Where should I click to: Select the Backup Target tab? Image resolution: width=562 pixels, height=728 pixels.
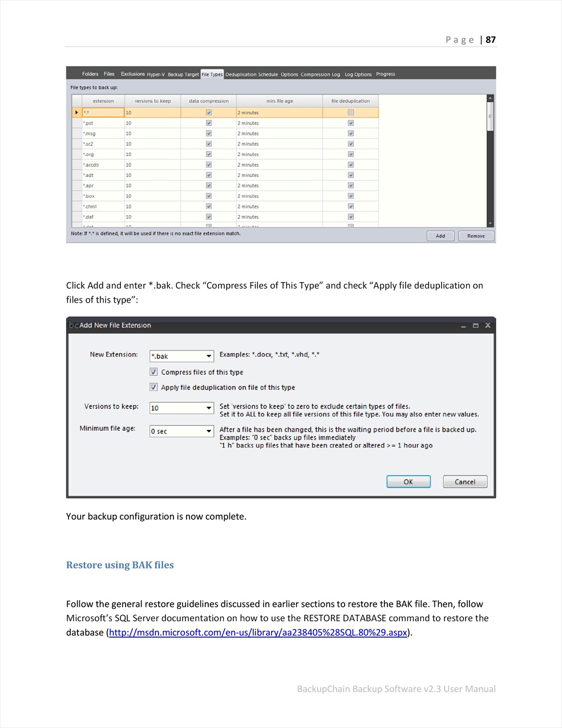(x=183, y=74)
